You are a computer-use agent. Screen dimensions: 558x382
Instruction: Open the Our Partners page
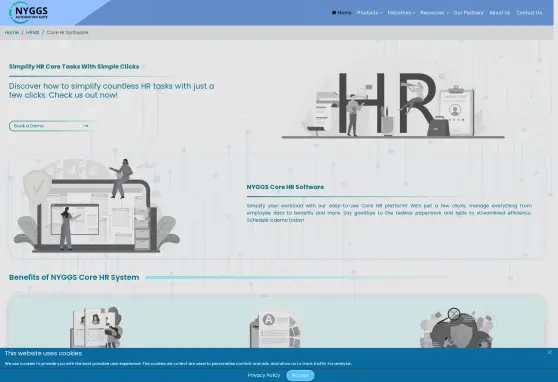[x=468, y=13]
